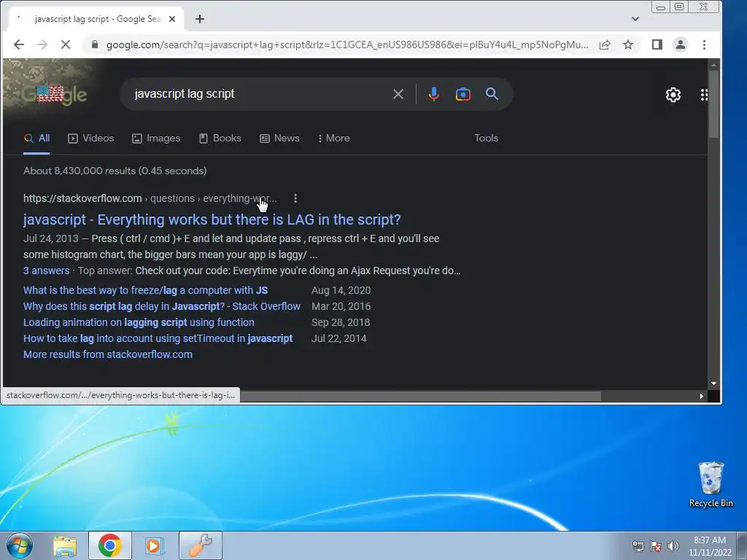Share this page icon in address bar

click(x=605, y=44)
